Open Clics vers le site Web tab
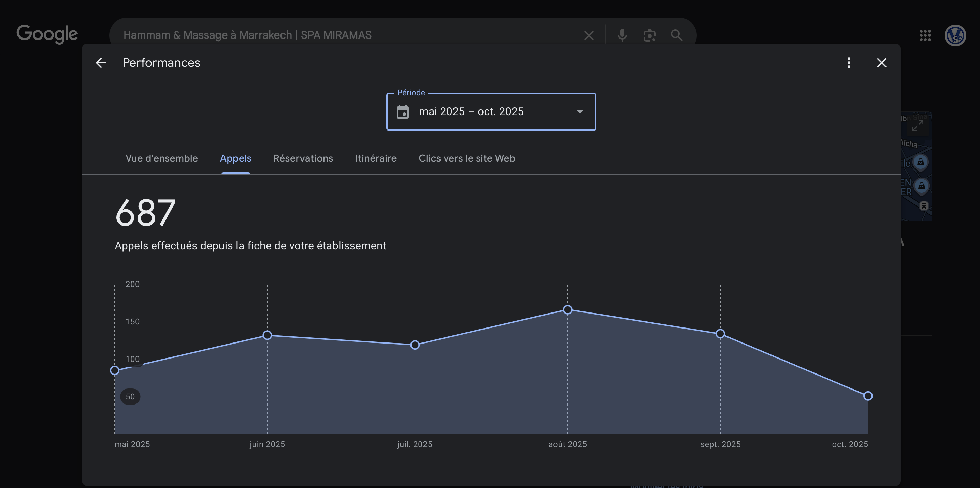This screenshot has height=488, width=980. tap(467, 158)
